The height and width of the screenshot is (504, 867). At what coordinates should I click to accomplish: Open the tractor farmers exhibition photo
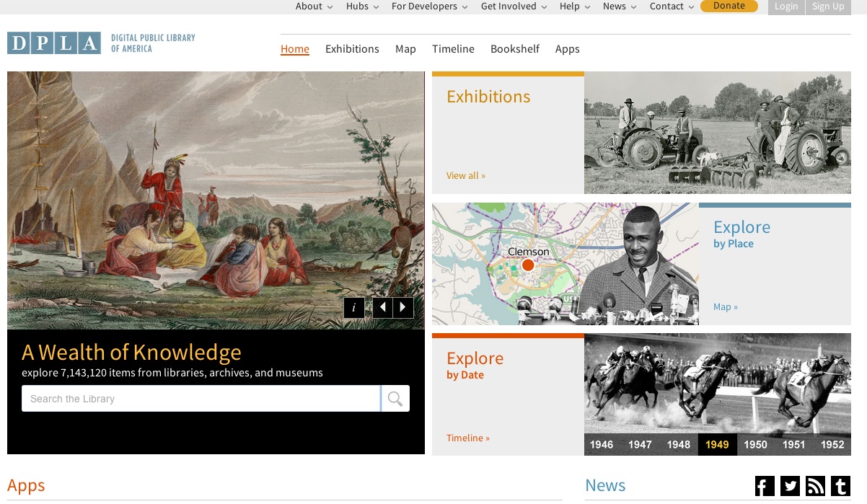point(718,133)
